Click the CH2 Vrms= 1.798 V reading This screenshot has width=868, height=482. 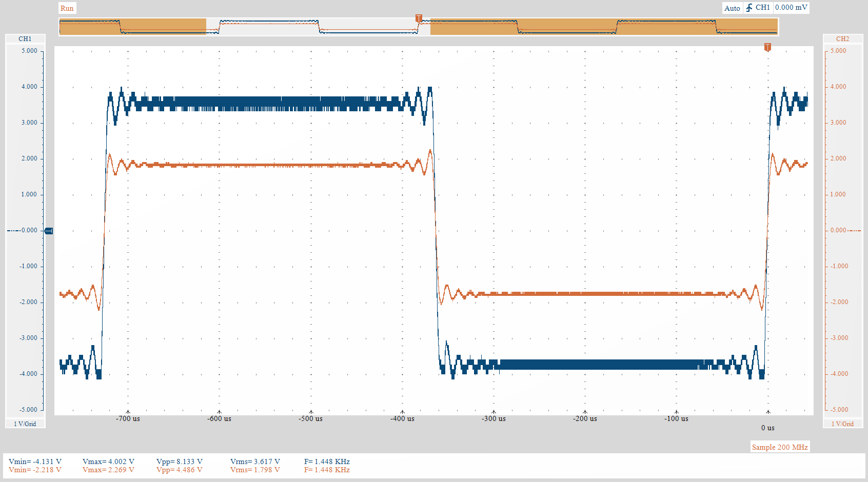point(255,470)
